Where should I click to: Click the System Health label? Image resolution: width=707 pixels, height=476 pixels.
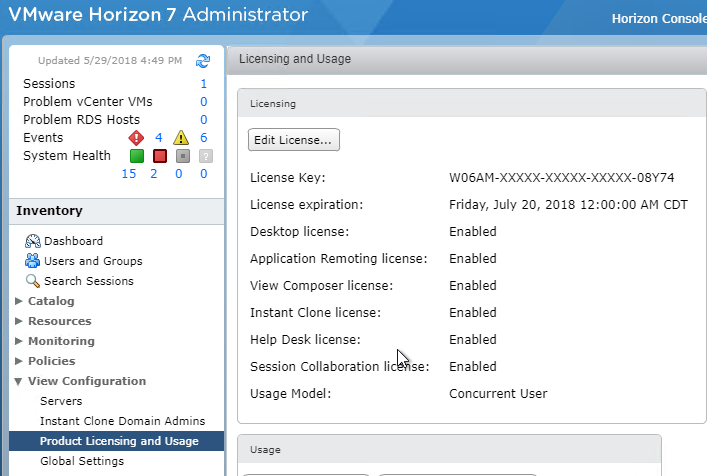[x=67, y=156]
